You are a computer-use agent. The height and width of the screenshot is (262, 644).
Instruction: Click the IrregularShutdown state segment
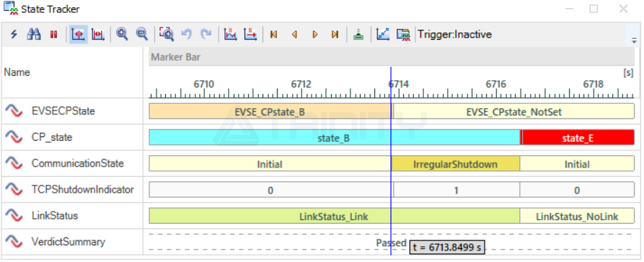pos(456,164)
